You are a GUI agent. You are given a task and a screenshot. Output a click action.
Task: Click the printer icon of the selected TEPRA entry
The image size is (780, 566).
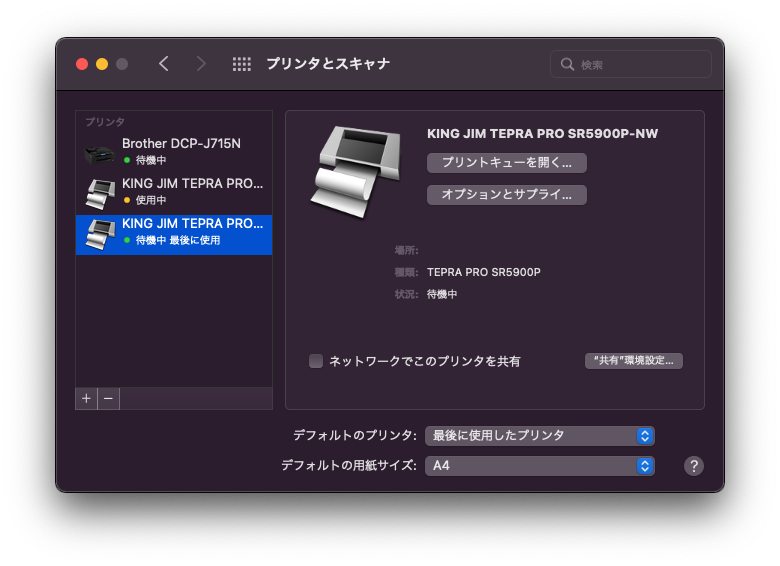point(101,234)
